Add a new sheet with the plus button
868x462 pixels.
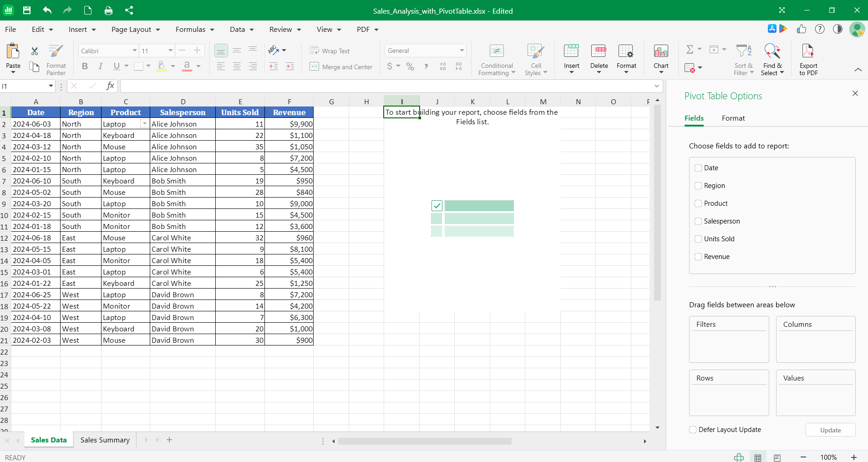pyautogui.click(x=169, y=440)
